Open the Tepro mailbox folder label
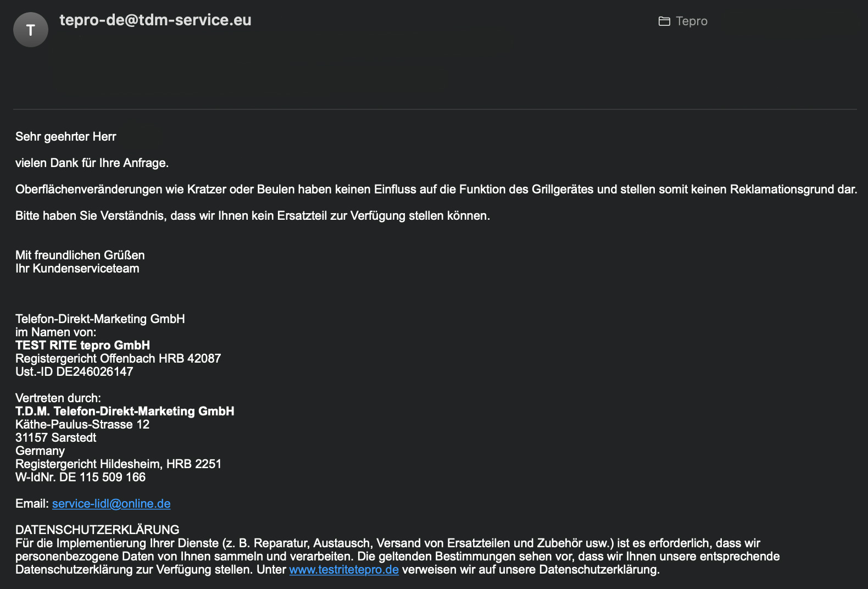Screen dimensions: 868x589 (692, 21)
